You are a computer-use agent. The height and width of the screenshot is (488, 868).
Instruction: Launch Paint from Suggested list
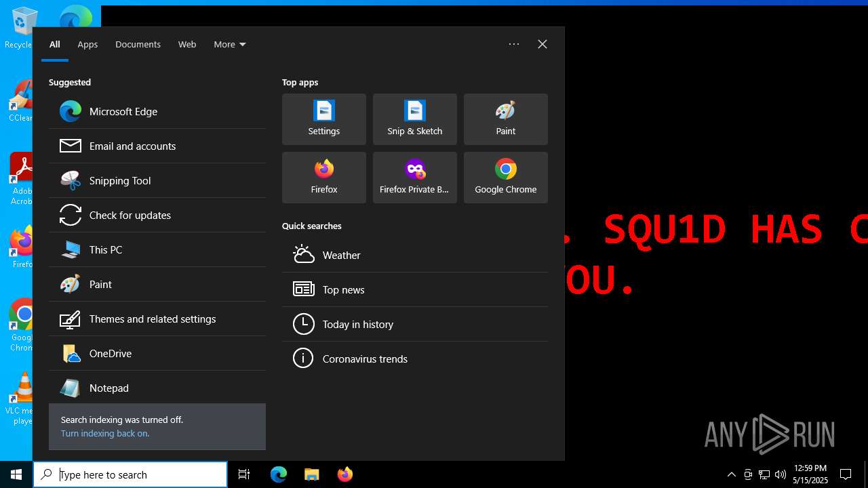coord(157,284)
